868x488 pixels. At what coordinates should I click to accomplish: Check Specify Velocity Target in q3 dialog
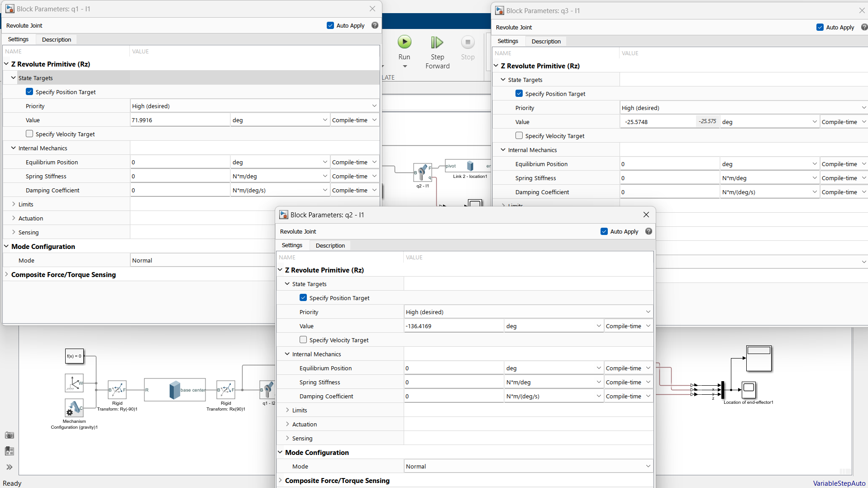(519, 136)
